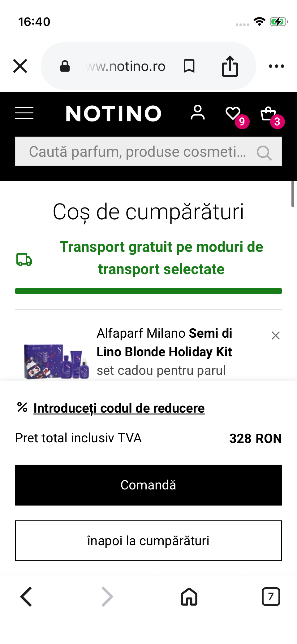Tap the Alfaparf Holiday Kit product thumbnail
This screenshot has width=297, height=644.
[x=56, y=361]
